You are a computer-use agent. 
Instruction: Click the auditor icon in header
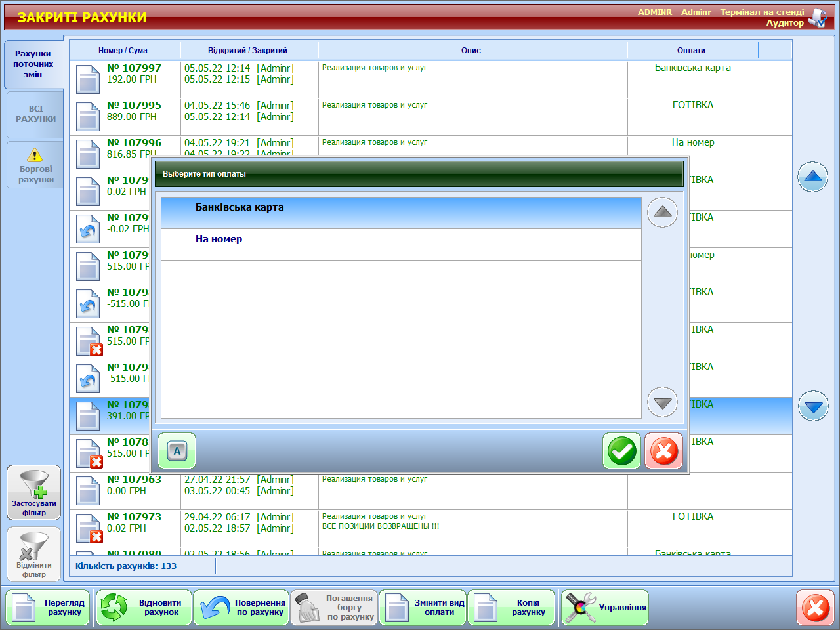818,18
